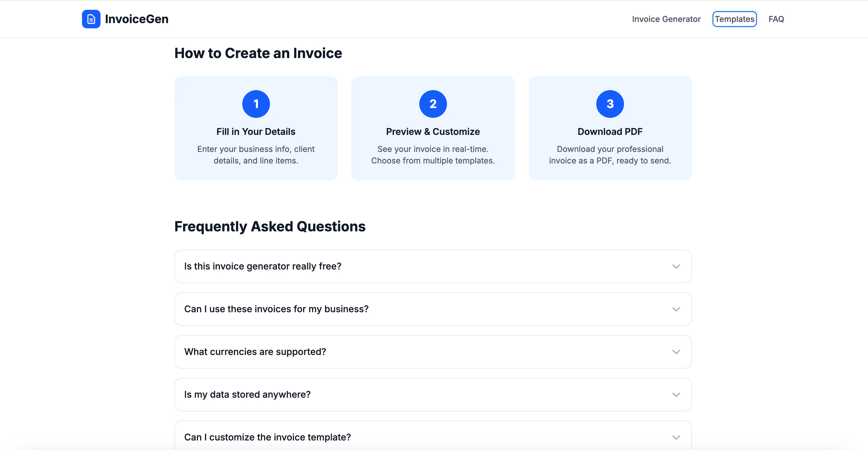The height and width of the screenshot is (450, 868).
Task: Click "See your invoice in real-time" description
Action: coord(433,155)
